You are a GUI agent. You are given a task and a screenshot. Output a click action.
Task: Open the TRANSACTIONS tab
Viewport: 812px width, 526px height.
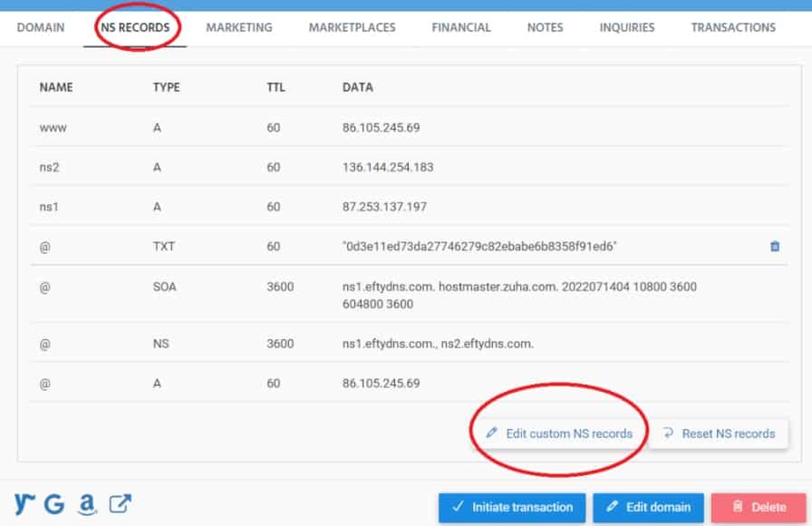pyautogui.click(x=733, y=27)
